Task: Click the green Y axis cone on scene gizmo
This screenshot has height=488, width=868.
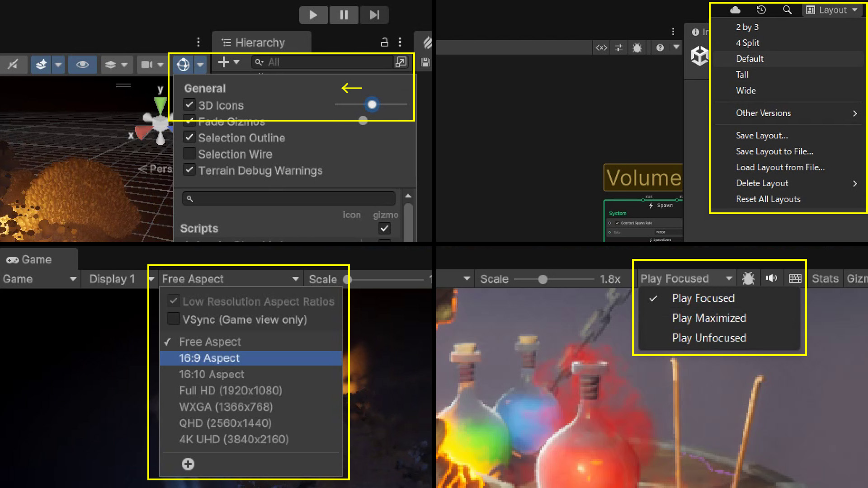Action: (x=160, y=105)
